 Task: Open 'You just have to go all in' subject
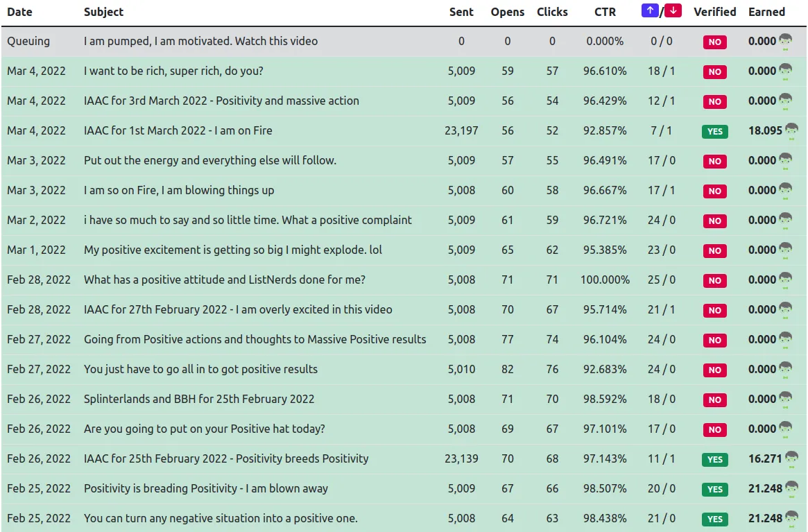pos(200,370)
